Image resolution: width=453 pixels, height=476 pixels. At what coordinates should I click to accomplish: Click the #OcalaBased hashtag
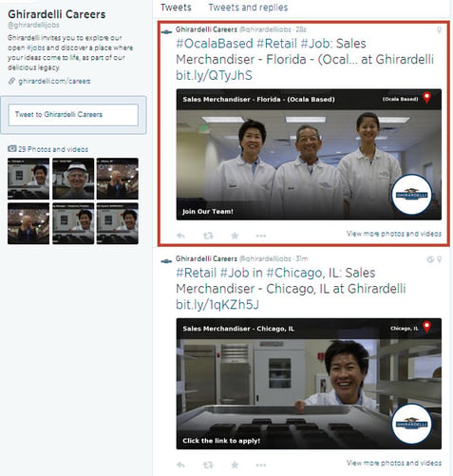[215, 44]
